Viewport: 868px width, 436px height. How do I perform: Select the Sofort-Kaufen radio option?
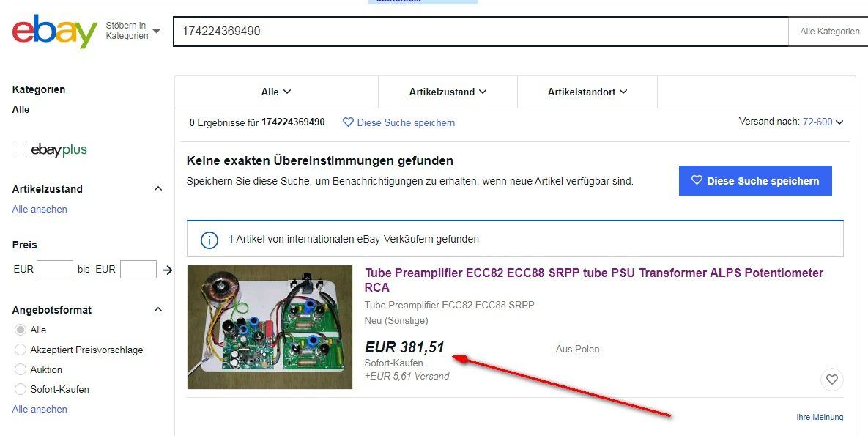[x=21, y=389]
